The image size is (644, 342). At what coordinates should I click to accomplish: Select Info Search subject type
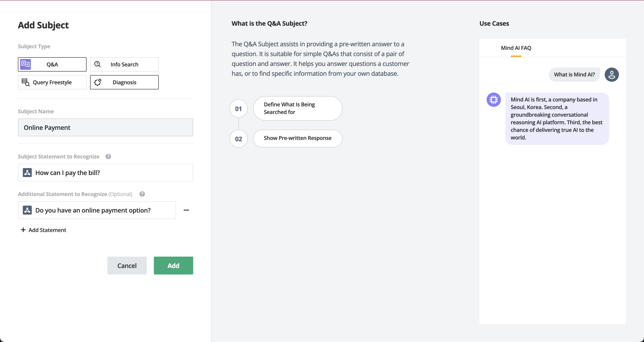124,65
